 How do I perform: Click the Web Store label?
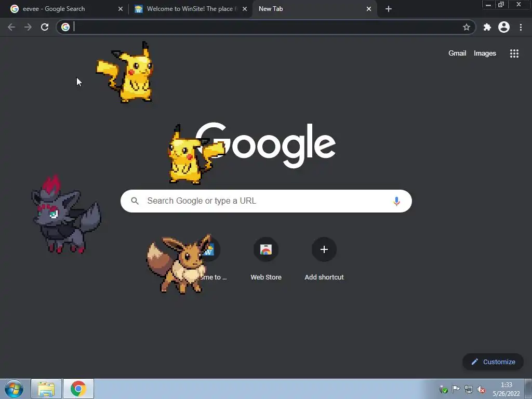(266, 277)
